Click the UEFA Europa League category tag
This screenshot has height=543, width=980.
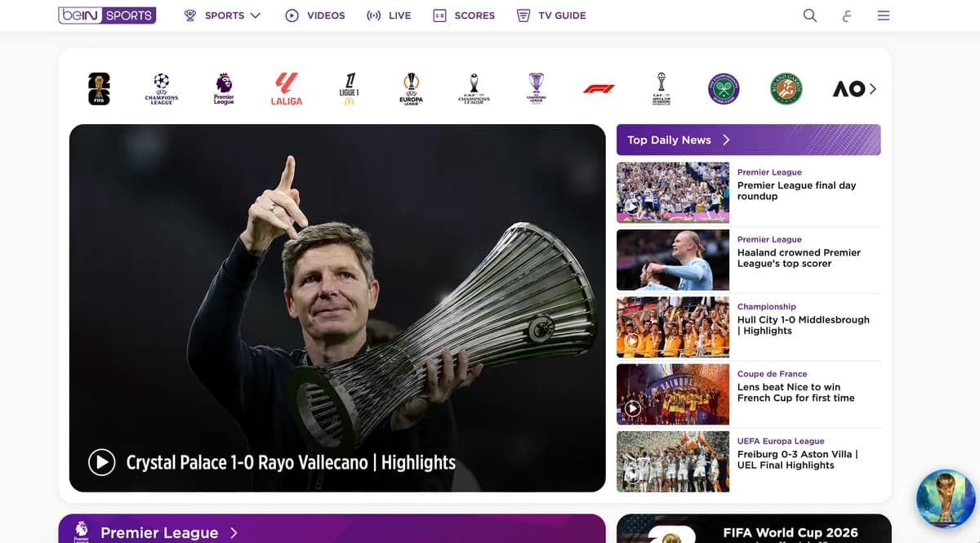781,441
